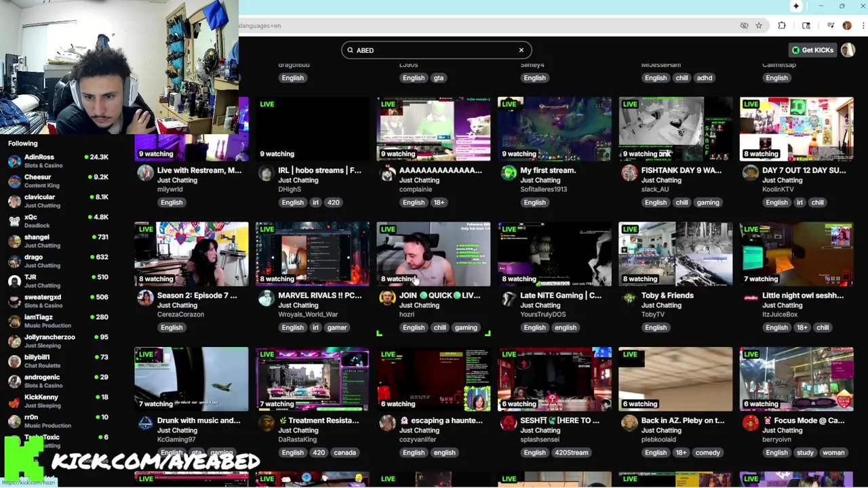Image resolution: width=868 pixels, height=488 pixels.
Task: Click the 'gaming' tag under slack_AU
Action: (x=707, y=203)
